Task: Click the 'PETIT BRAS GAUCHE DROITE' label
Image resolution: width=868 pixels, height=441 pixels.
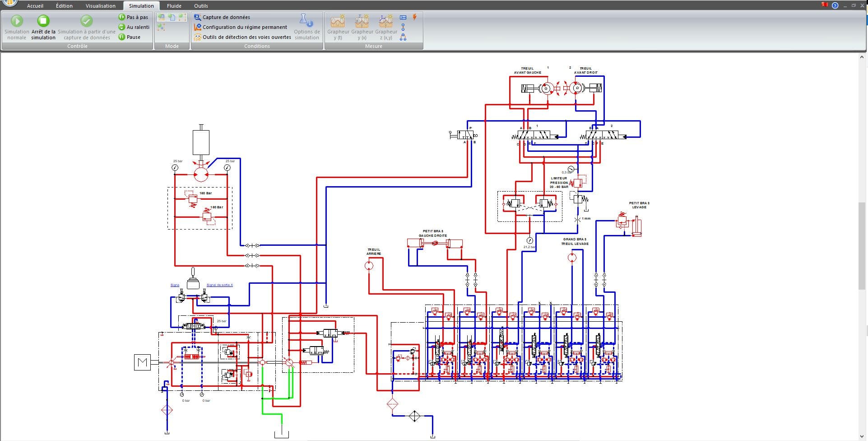Action: click(433, 233)
